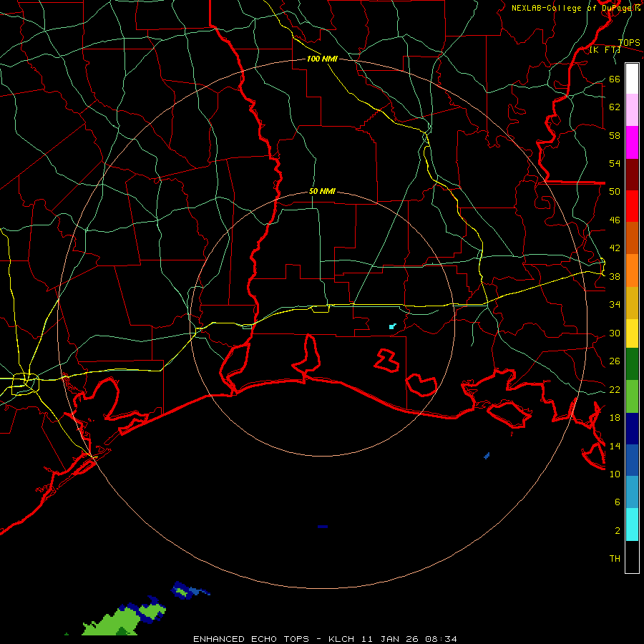Click the legend value 46

point(615,220)
